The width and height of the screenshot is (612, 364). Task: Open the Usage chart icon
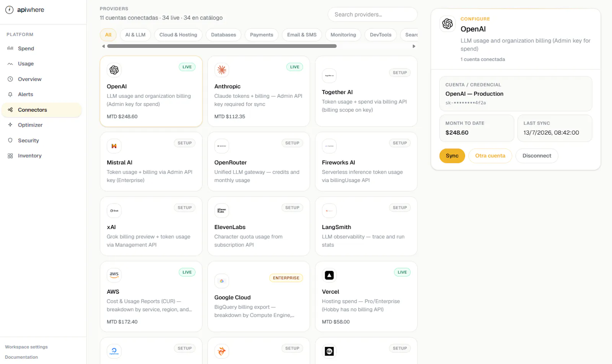pos(10,64)
